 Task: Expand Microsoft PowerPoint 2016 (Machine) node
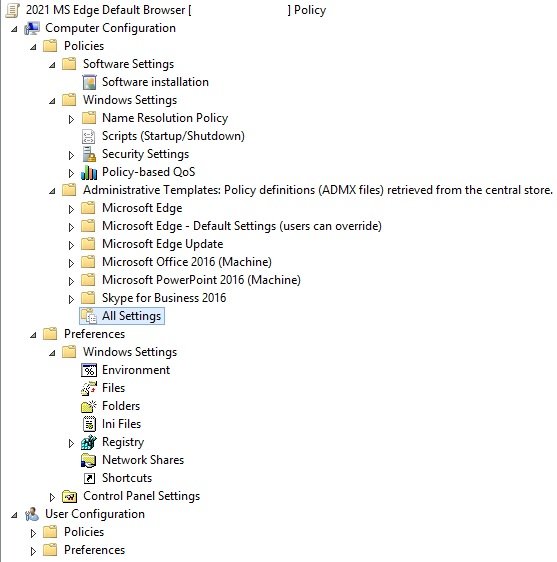click(x=71, y=281)
